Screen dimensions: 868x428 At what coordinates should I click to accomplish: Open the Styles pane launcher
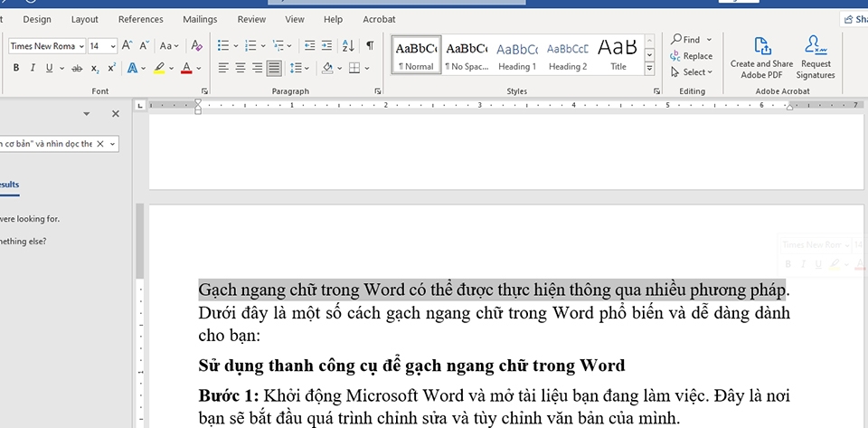[x=657, y=90]
